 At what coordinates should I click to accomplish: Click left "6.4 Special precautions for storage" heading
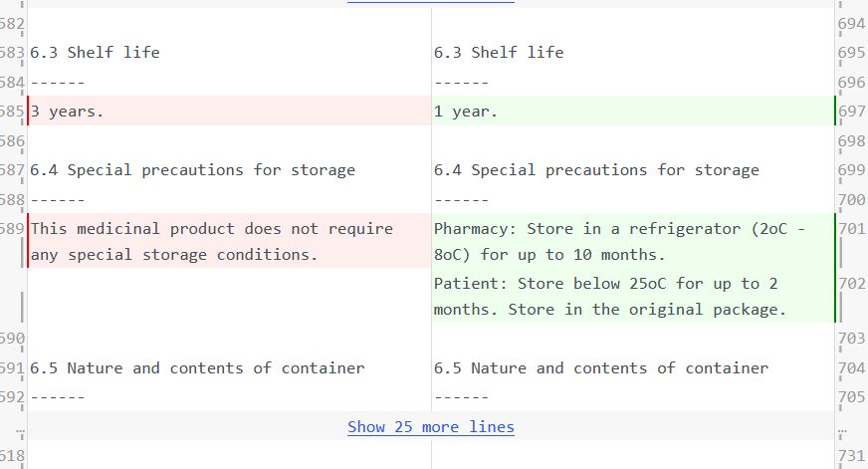point(193,170)
